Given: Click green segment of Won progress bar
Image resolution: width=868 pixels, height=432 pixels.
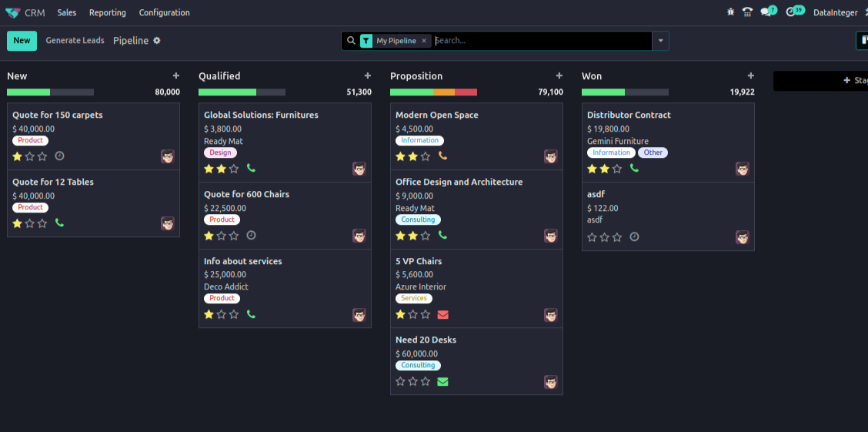Looking at the screenshot, I should pos(603,92).
